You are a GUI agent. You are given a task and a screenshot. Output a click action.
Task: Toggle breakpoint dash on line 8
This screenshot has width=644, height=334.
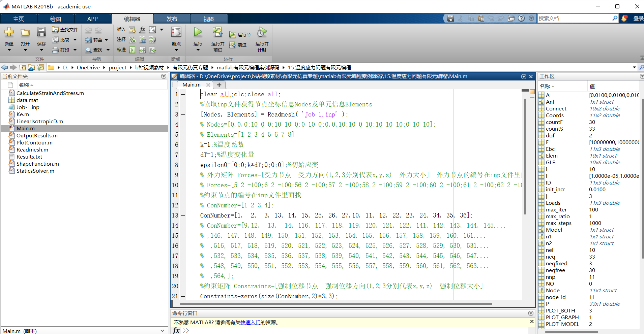pos(183,165)
